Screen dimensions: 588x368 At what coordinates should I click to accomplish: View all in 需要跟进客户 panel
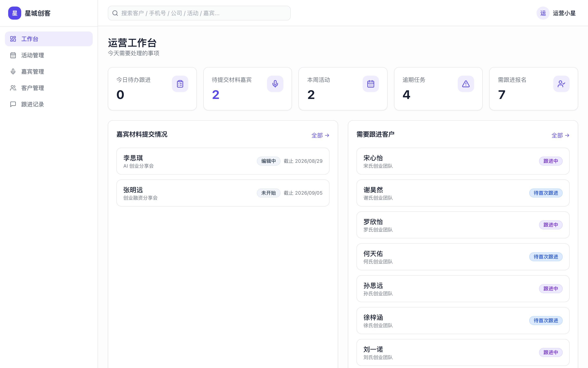click(560, 135)
